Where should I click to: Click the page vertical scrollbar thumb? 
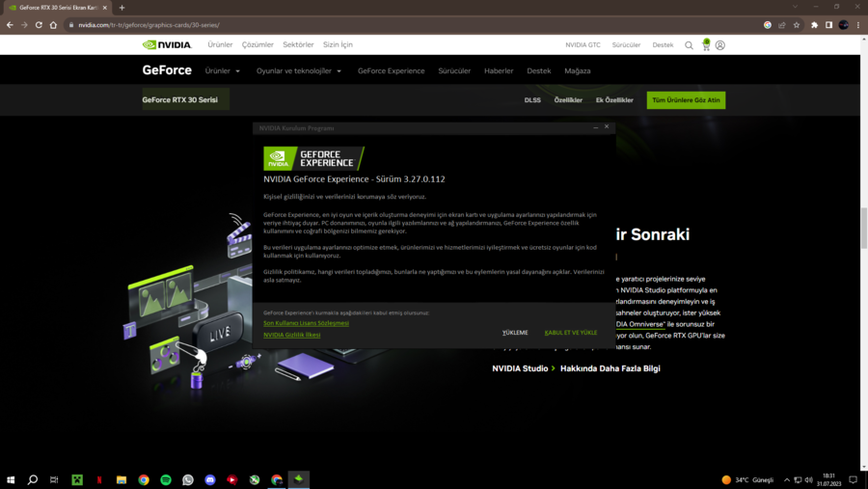863,228
